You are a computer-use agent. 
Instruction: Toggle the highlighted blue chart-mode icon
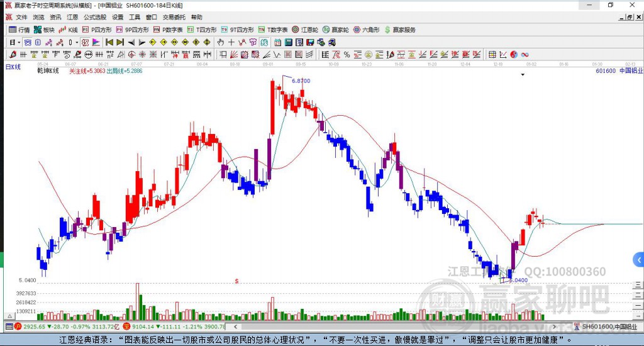[27, 42]
